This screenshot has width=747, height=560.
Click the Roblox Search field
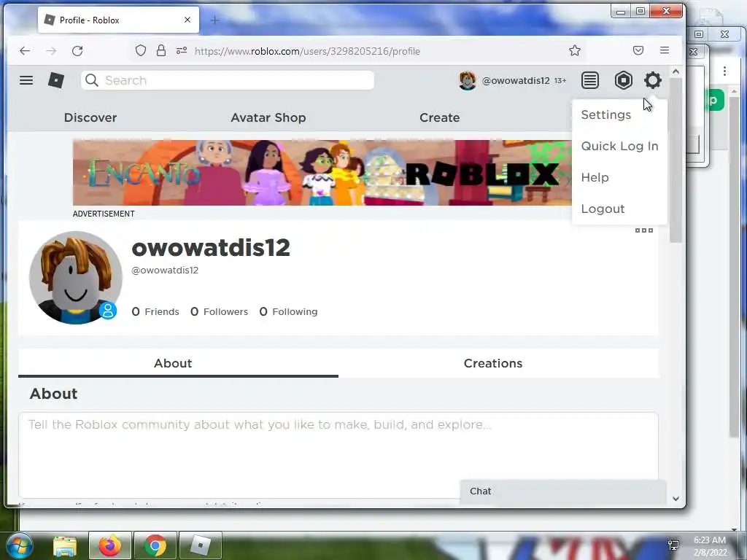pyautogui.click(x=228, y=80)
